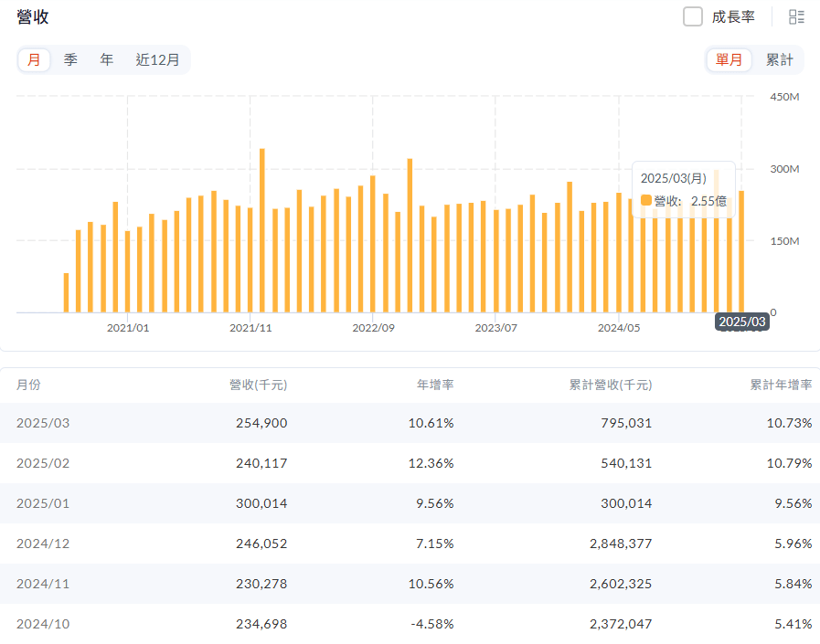Click the 5.96% cumulative growth value
The height and width of the screenshot is (644, 820).
pos(793,544)
